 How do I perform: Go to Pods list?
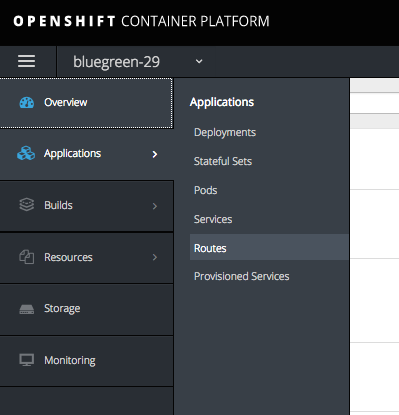205,190
